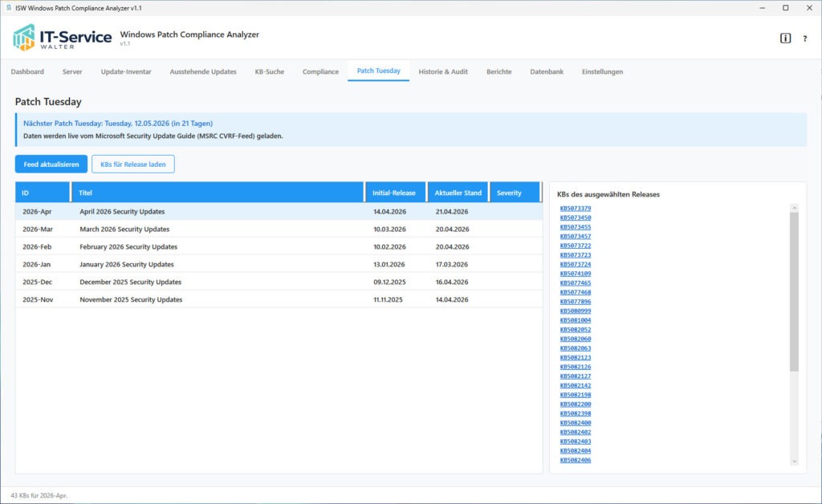Switch to the KB-Suche tab
This screenshot has height=504, width=822.
269,71
